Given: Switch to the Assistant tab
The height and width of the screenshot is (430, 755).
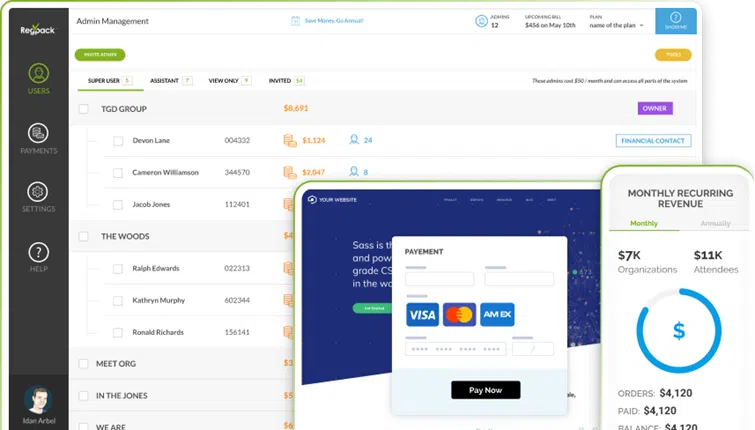Looking at the screenshot, I should click(164, 80).
